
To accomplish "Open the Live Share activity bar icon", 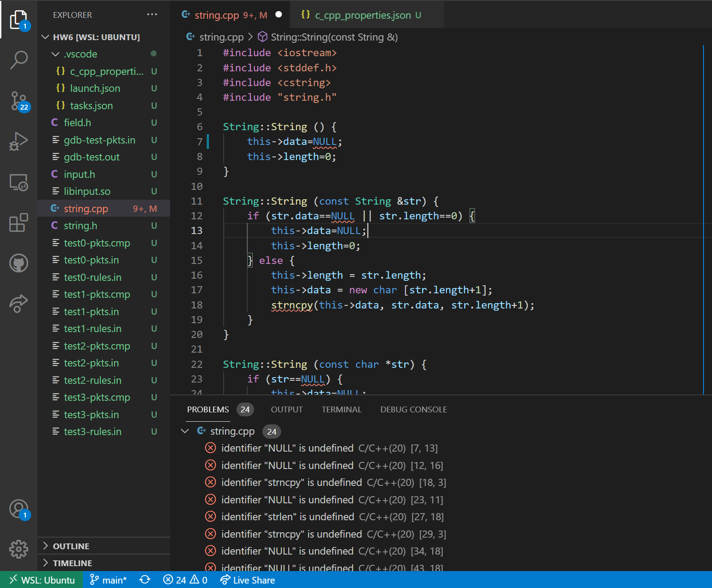I will pos(19,304).
